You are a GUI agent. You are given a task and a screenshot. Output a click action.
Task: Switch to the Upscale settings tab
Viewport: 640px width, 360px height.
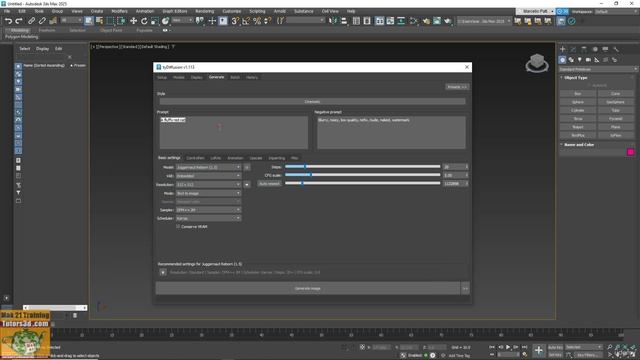256,158
